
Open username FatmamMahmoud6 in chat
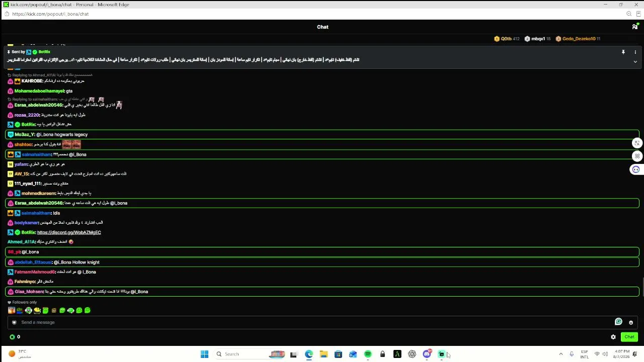tap(35, 272)
